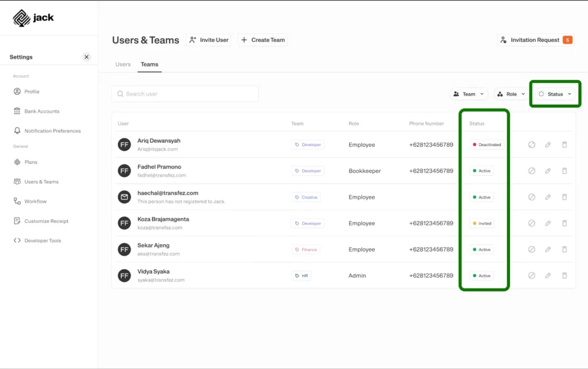Click Vidya Syaka's Active status badge
The height and width of the screenshot is (369, 588).
point(482,275)
